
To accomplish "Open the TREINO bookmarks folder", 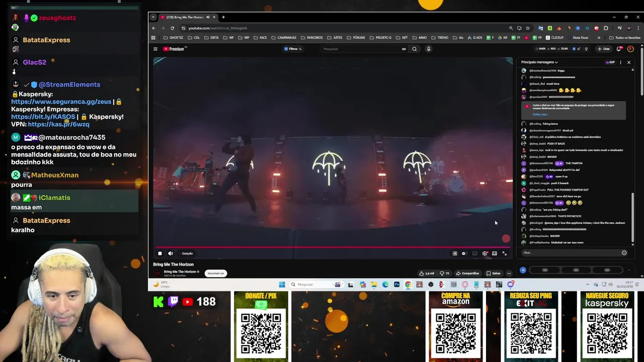I will [440, 38].
